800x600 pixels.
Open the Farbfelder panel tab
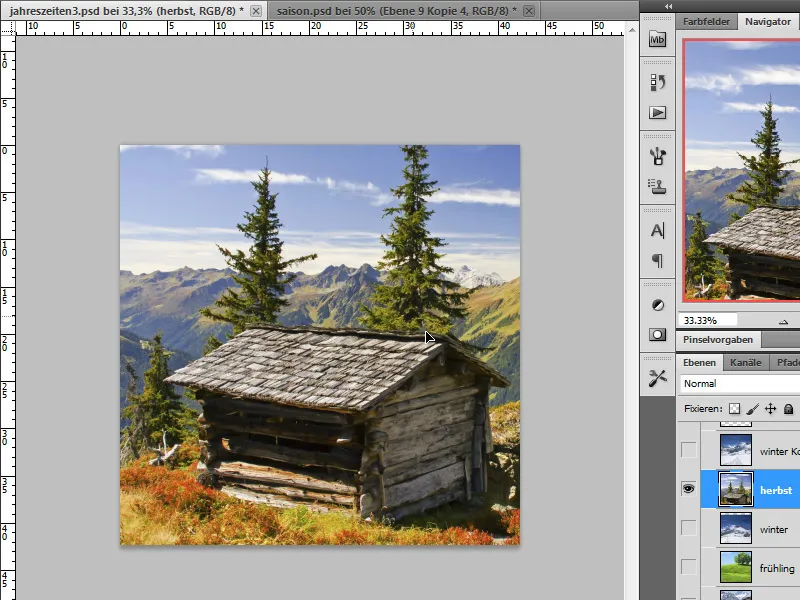[707, 21]
